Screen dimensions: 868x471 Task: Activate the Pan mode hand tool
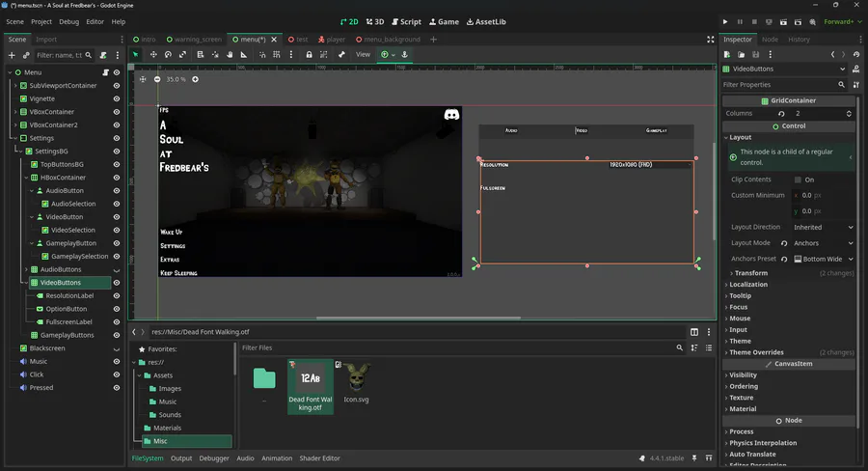(x=230, y=54)
